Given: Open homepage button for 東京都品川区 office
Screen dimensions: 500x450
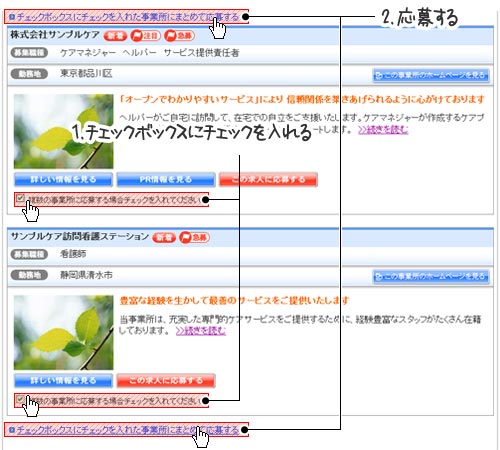Looking at the screenshot, I should click(431, 75).
